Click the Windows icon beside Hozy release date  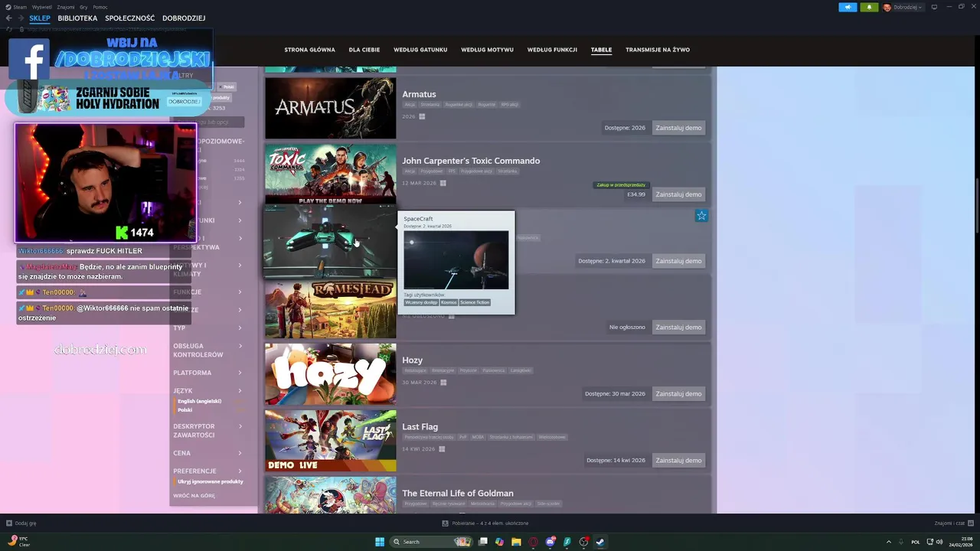coord(443,382)
